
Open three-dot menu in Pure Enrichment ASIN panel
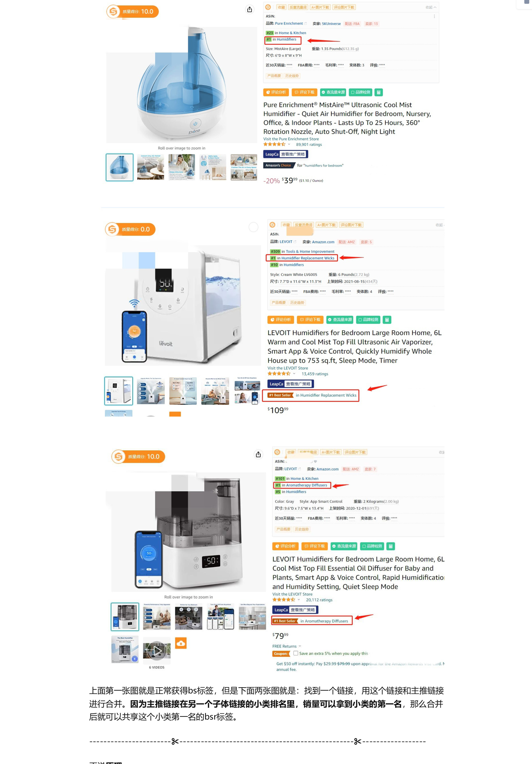[x=434, y=16]
